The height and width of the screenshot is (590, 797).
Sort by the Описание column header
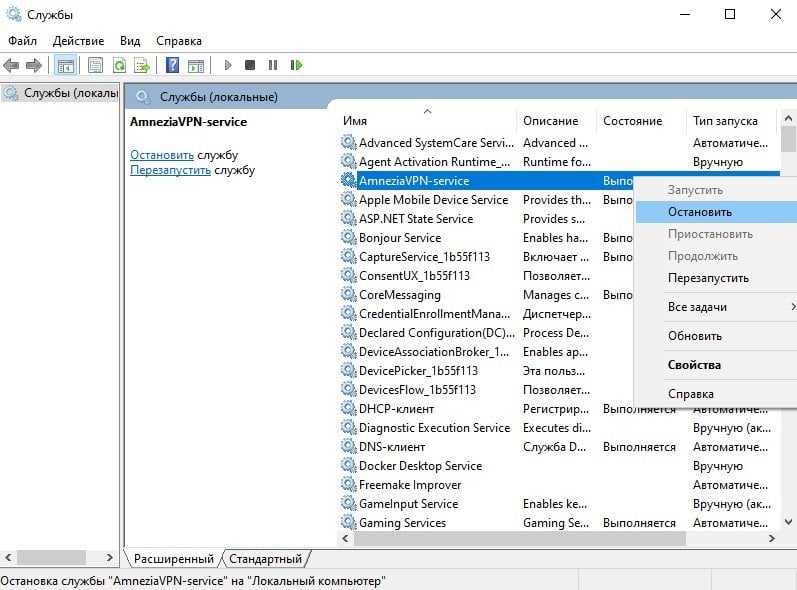556,121
